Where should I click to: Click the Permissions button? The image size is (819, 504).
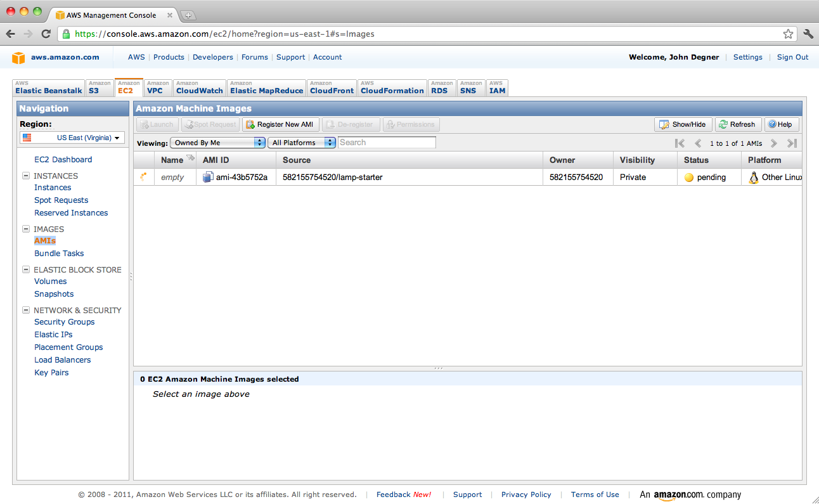coord(411,125)
